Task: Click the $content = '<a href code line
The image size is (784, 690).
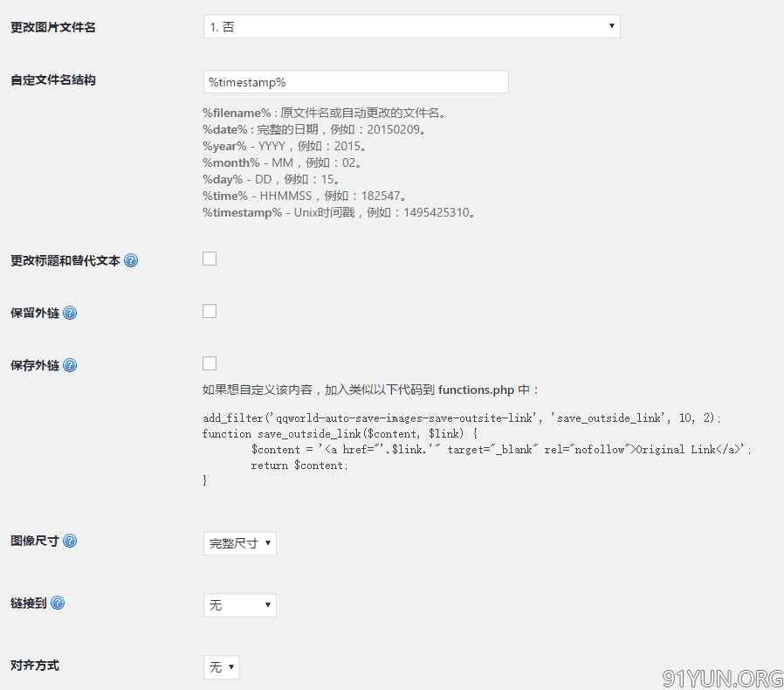Action: pyautogui.click(x=501, y=450)
